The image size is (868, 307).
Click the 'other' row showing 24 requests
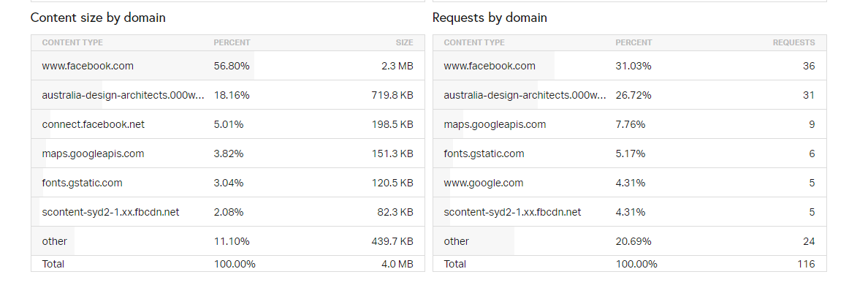tap(457, 241)
